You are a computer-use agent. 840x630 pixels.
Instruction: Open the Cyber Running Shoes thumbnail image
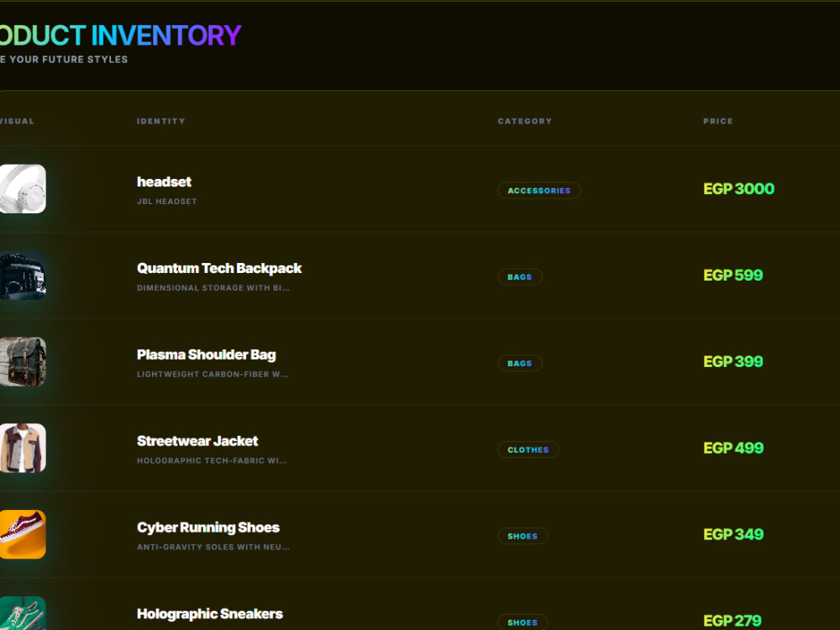tap(23, 534)
